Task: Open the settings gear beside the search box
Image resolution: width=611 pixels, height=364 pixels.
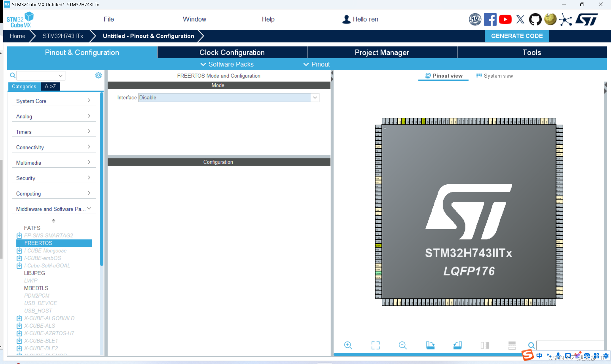Action: click(98, 75)
